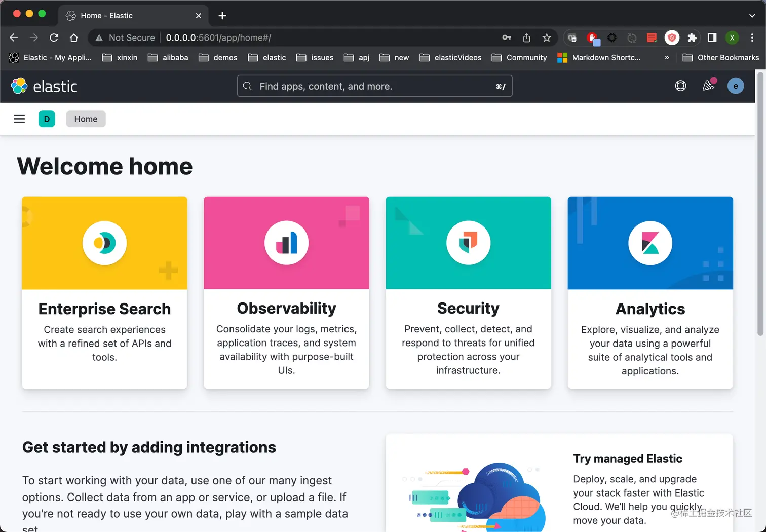Image resolution: width=766 pixels, height=532 pixels.
Task: Open the newsfeed notifications icon
Action: [x=708, y=86]
